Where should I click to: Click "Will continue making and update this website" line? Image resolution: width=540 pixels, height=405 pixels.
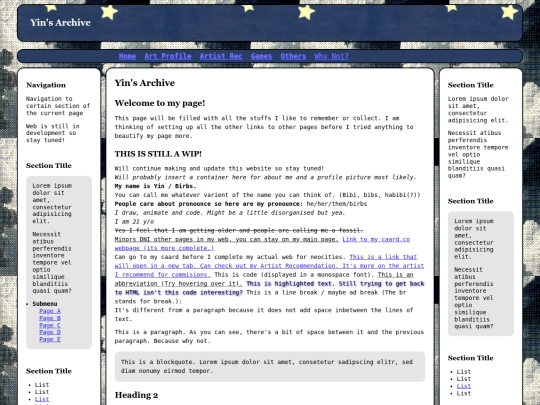(219, 168)
